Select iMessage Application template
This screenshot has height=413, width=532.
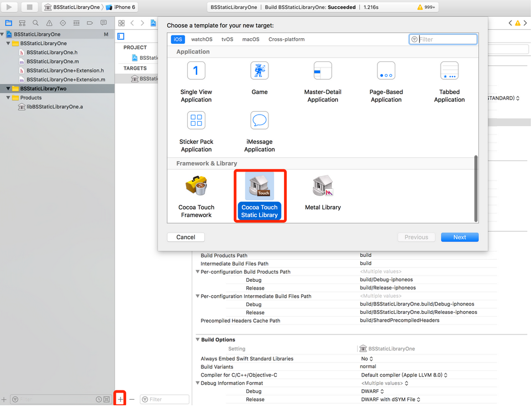tap(260, 132)
